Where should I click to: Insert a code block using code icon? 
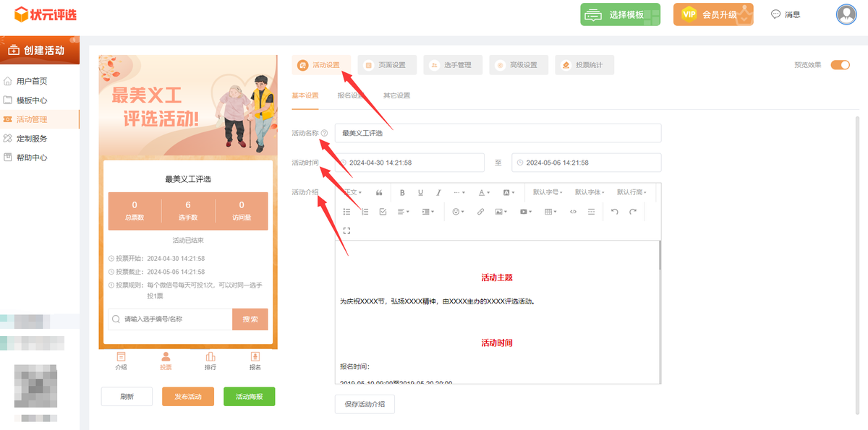[574, 212]
